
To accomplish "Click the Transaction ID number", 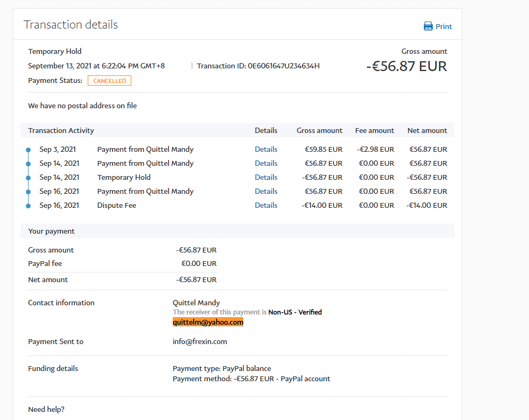I will (284, 66).
